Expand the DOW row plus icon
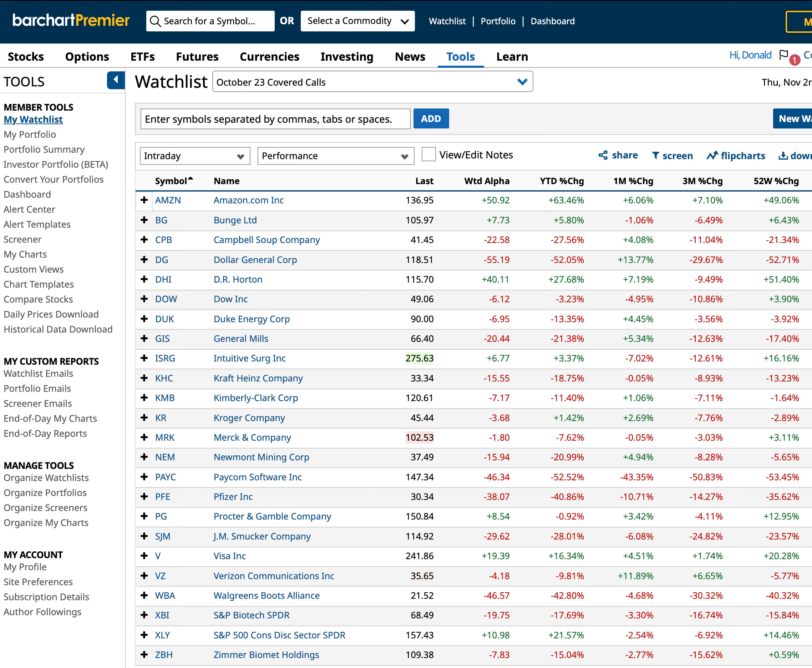812x668 pixels. 144,299
